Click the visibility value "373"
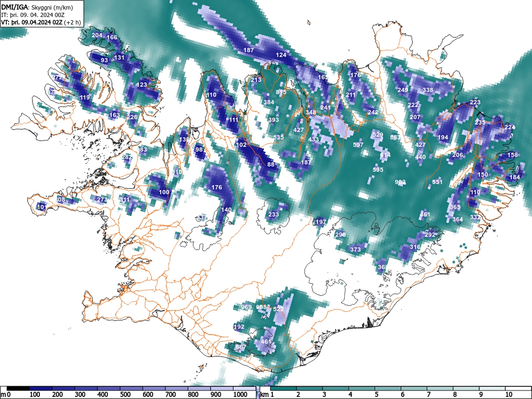The width and height of the screenshot is (532, 399). (355, 250)
